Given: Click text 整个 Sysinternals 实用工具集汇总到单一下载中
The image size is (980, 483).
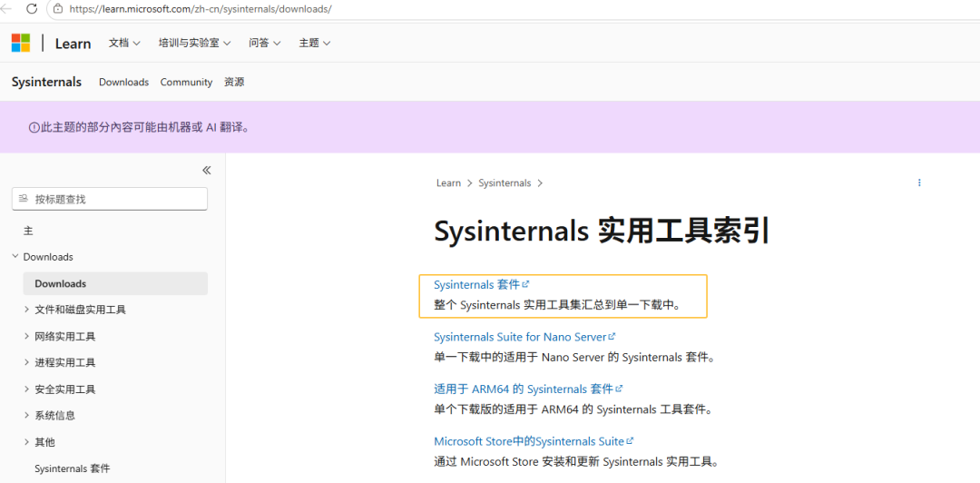Looking at the screenshot, I should point(557,306).
